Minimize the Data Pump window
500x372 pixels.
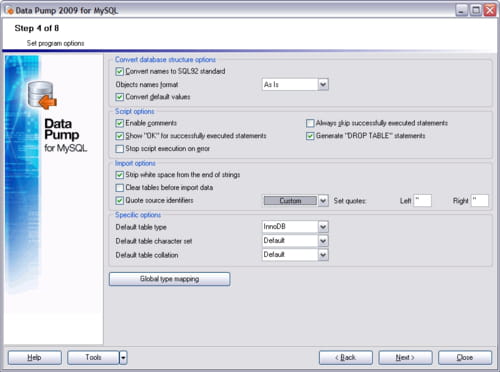[x=461, y=10]
